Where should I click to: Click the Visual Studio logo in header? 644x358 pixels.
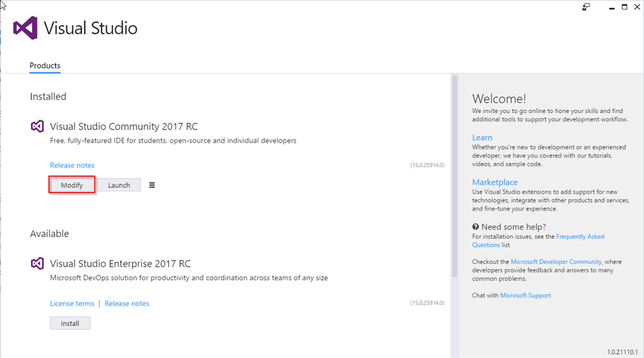[x=25, y=28]
